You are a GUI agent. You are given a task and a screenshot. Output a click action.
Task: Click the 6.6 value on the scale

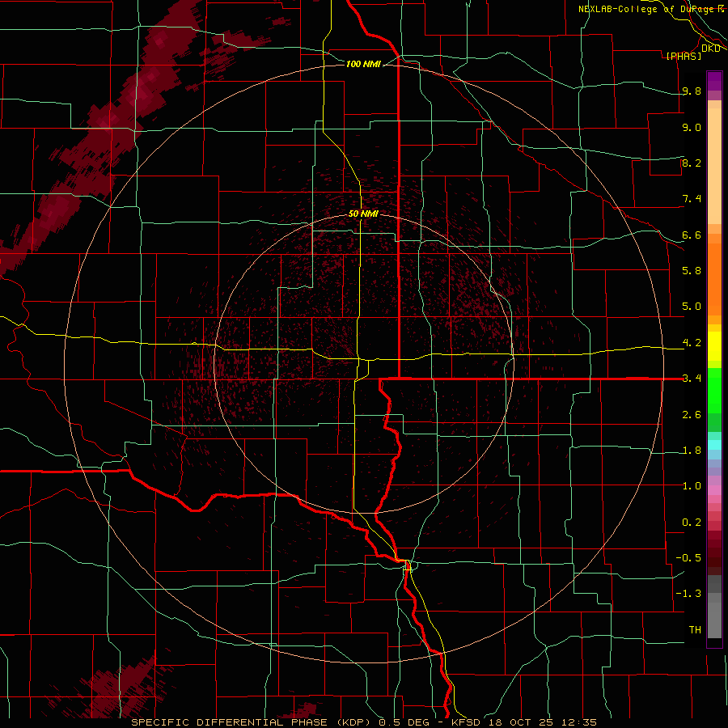[692, 235]
